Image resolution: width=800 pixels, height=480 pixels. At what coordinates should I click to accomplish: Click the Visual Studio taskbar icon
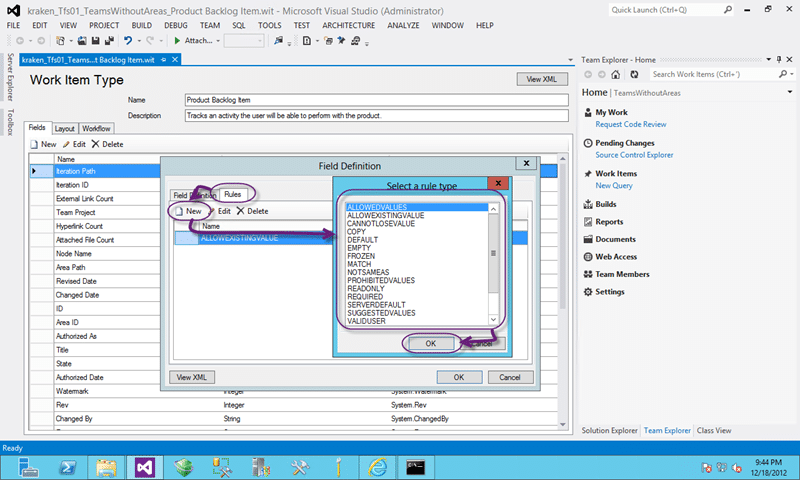(144, 467)
